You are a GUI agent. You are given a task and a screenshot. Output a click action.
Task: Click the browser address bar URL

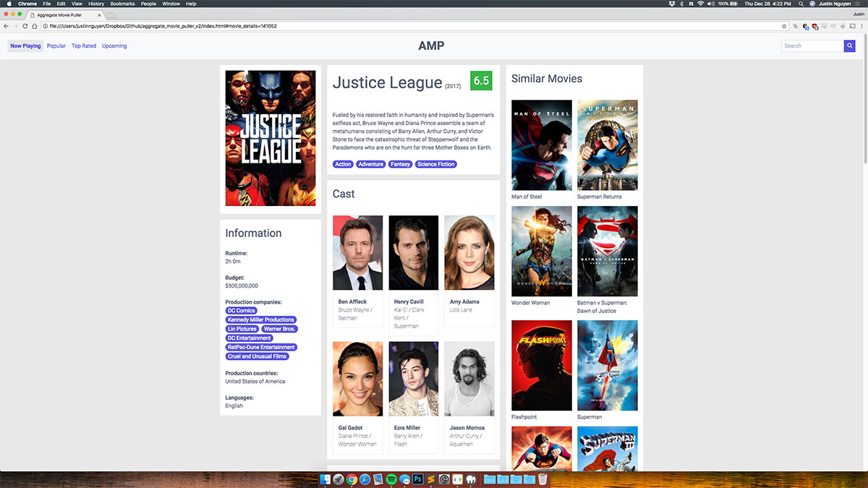click(412, 26)
